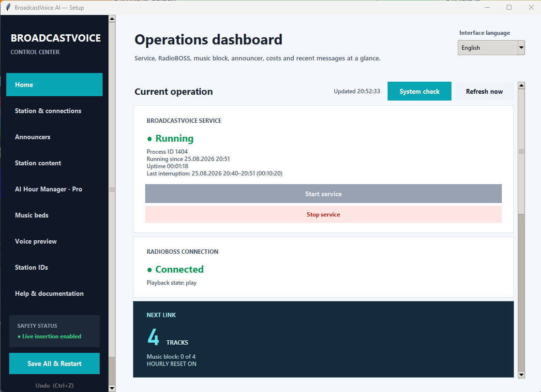Select Station content in sidebar
Screen dimensions: 541x392
point(54,163)
